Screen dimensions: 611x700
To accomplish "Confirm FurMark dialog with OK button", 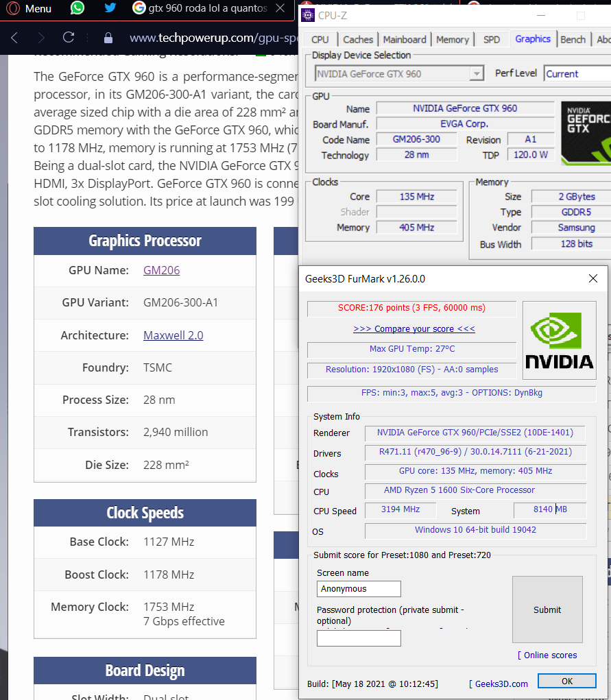I will 567,681.
